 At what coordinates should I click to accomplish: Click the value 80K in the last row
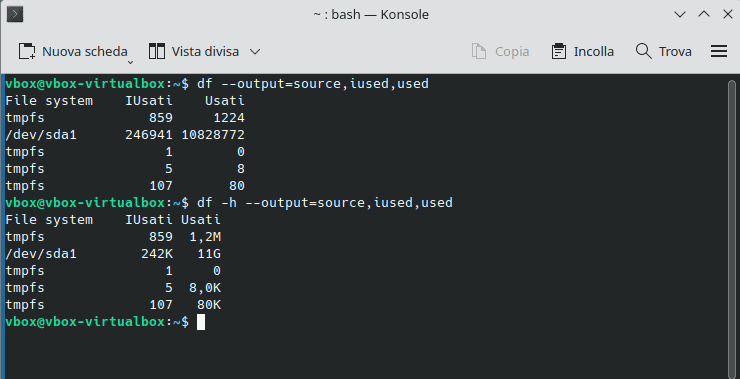point(209,305)
